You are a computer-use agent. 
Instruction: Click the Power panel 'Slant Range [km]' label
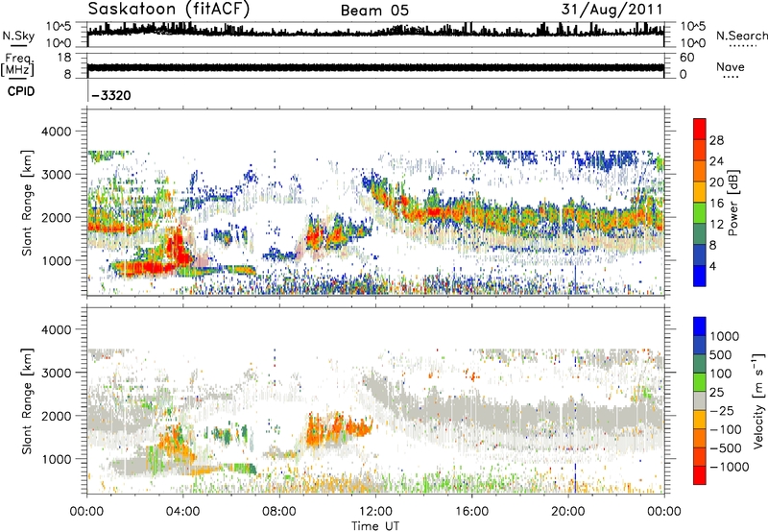[27, 203]
